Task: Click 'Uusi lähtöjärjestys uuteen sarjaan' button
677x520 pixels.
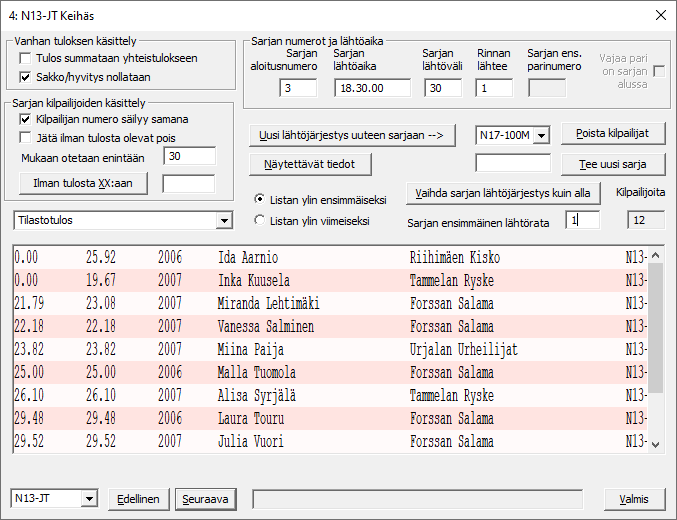Action: [353, 135]
